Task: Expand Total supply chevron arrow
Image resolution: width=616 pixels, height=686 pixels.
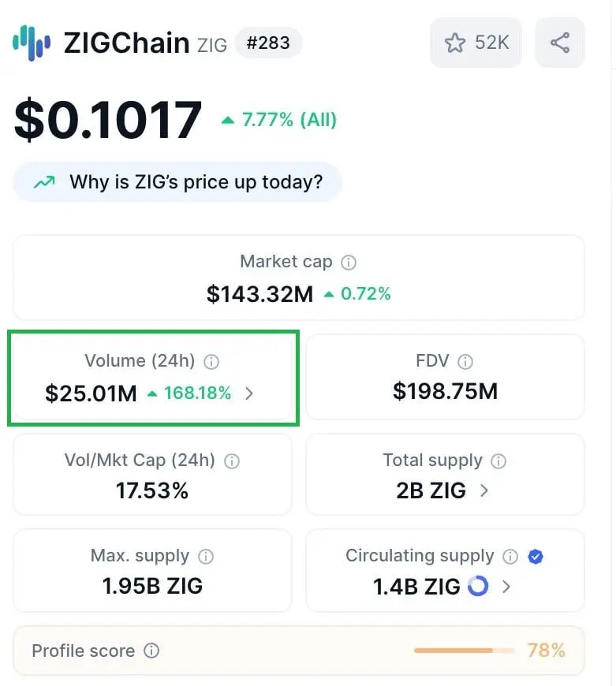Action: tap(483, 490)
